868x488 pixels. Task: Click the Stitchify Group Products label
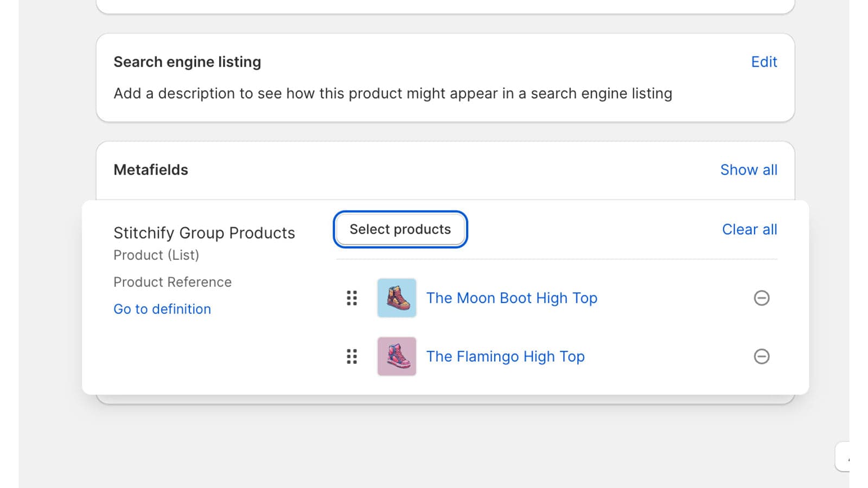click(x=204, y=233)
